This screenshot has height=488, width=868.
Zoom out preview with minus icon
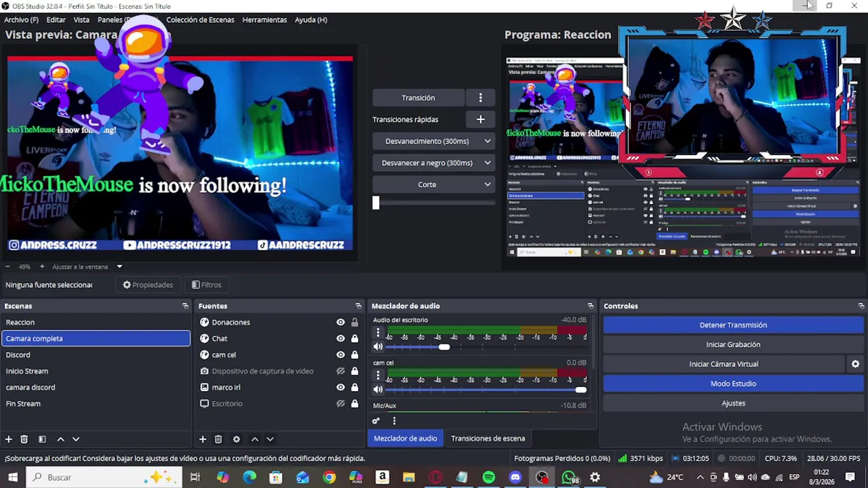7,266
